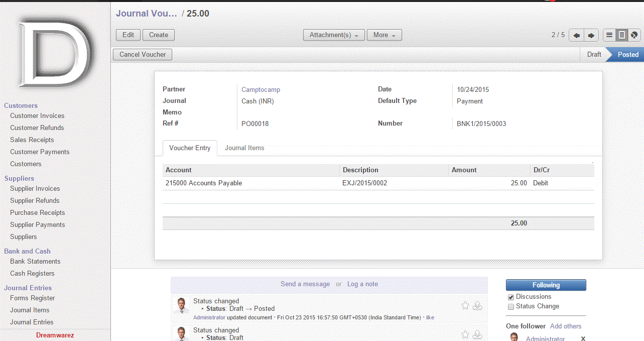
Task: Expand the More menu
Action: coord(384,35)
